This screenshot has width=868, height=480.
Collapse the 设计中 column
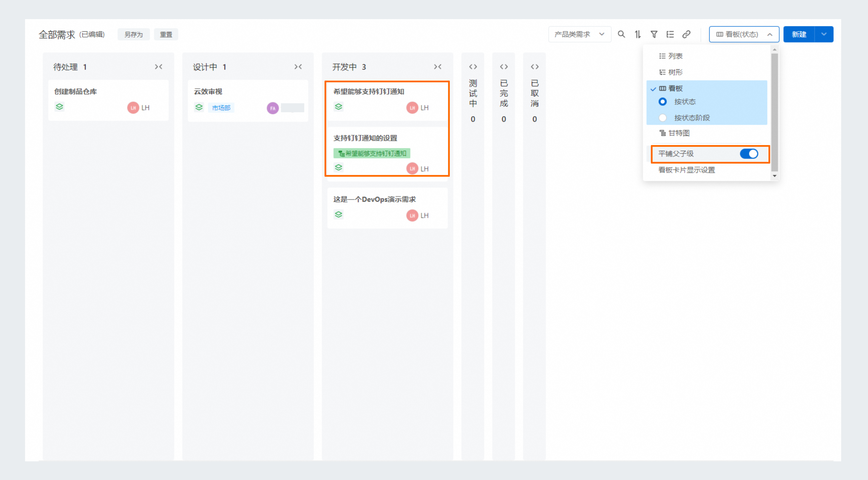tap(298, 67)
